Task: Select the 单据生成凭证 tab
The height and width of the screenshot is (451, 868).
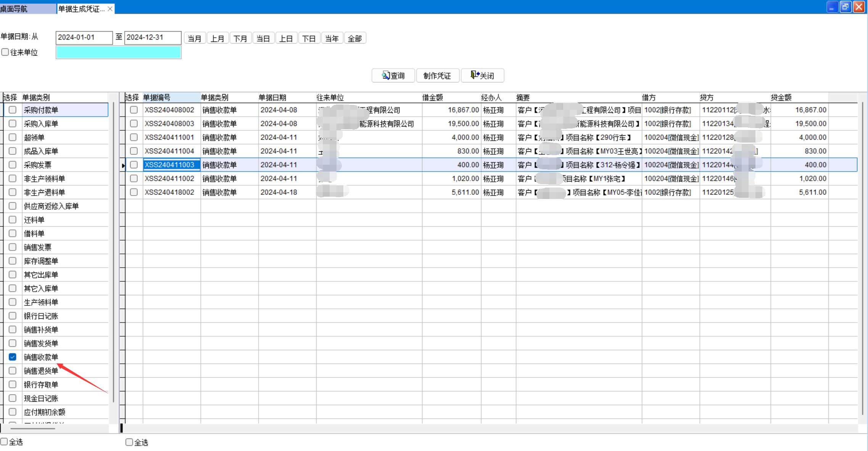Action: pyautogui.click(x=81, y=9)
